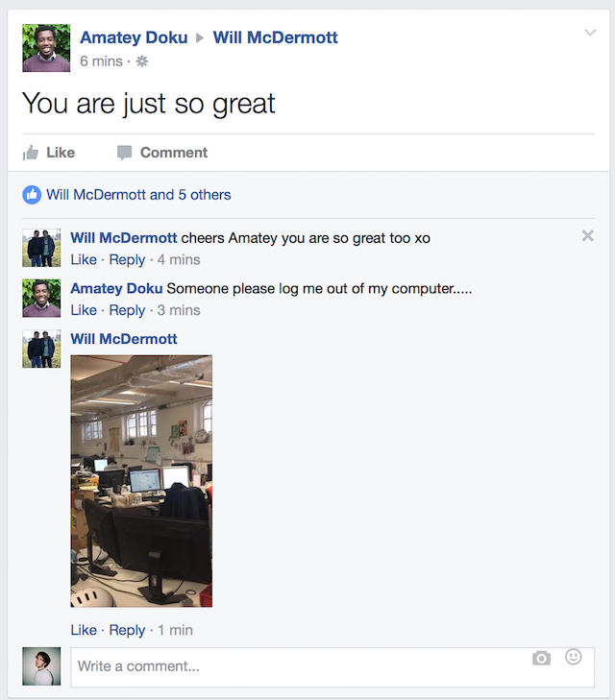
Task: Click the thumbs-up Like icon under the post
Action: pyautogui.click(x=31, y=153)
